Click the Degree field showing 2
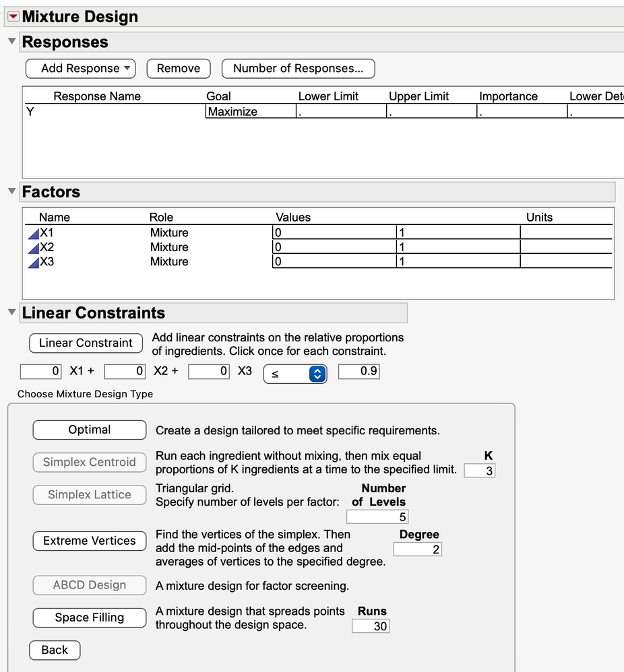Image resolution: width=624 pixels, height=672 pixels. 416,549
